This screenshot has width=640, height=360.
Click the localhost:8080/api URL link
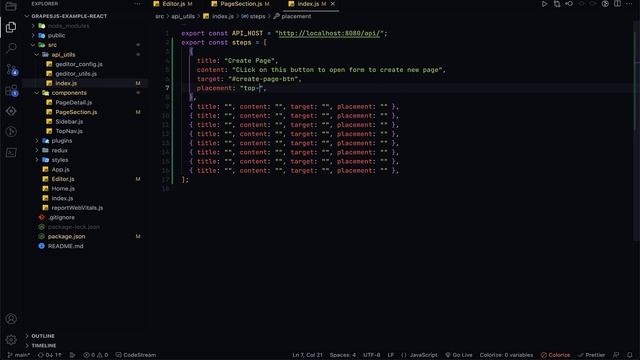[329, 33]
